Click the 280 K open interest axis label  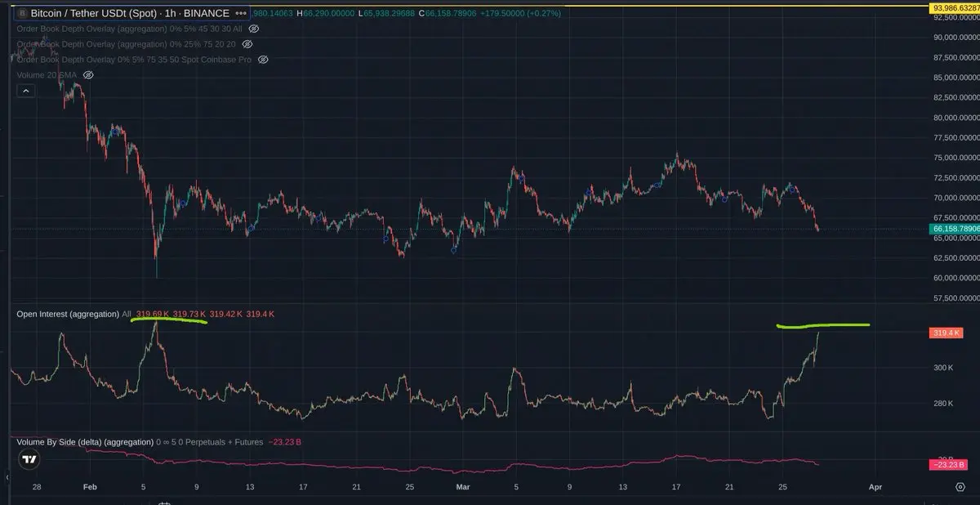[x=943, y=403]
